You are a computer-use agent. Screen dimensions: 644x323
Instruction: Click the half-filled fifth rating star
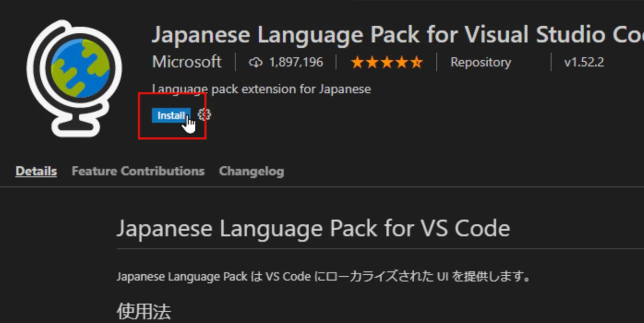point(416,63)
